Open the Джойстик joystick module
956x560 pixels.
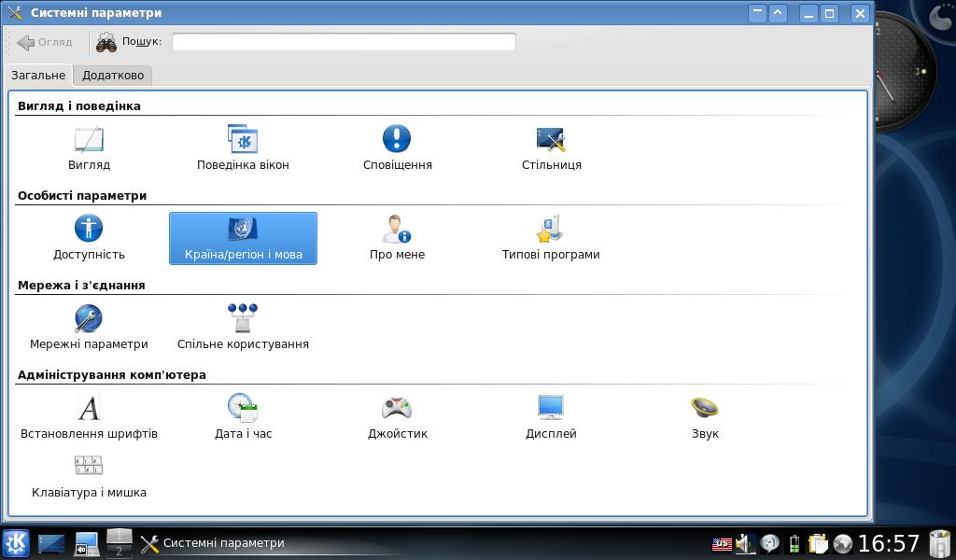click(397, 417)
